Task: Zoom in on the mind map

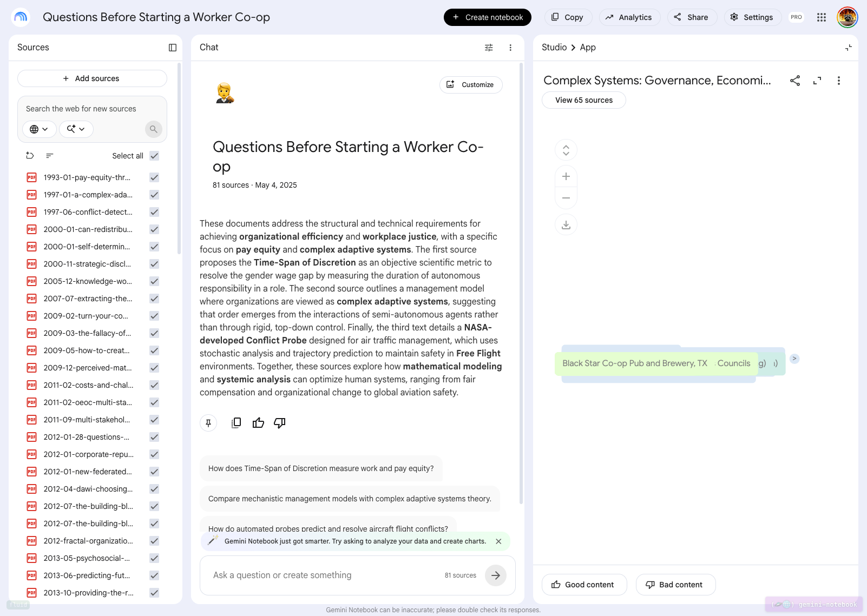Action: tap(566, 176)
